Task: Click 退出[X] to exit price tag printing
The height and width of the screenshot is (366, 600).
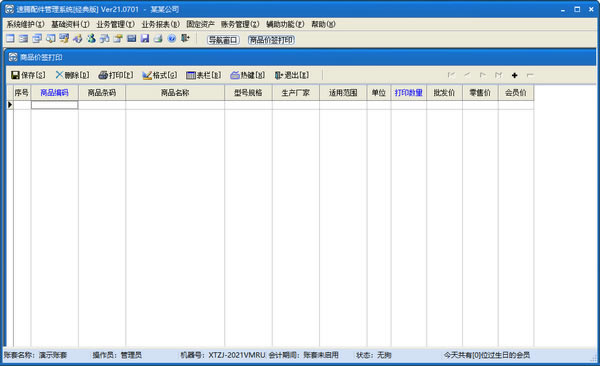Action: (292, 75)
